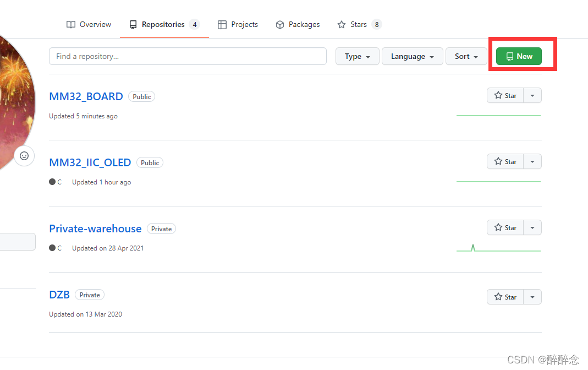Click the Private-warehouse activity sparkline graph
588x370 pixels.
(x=498, y=248)
